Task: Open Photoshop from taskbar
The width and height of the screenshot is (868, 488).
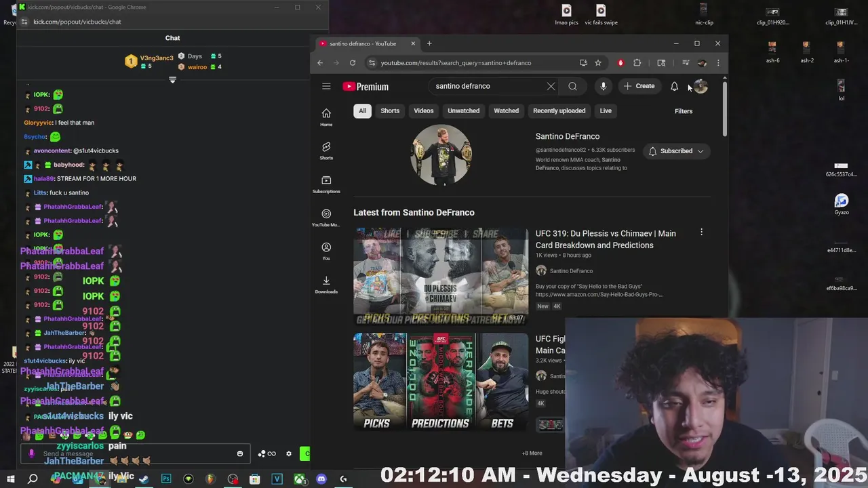Action: [x=166, y=479]
